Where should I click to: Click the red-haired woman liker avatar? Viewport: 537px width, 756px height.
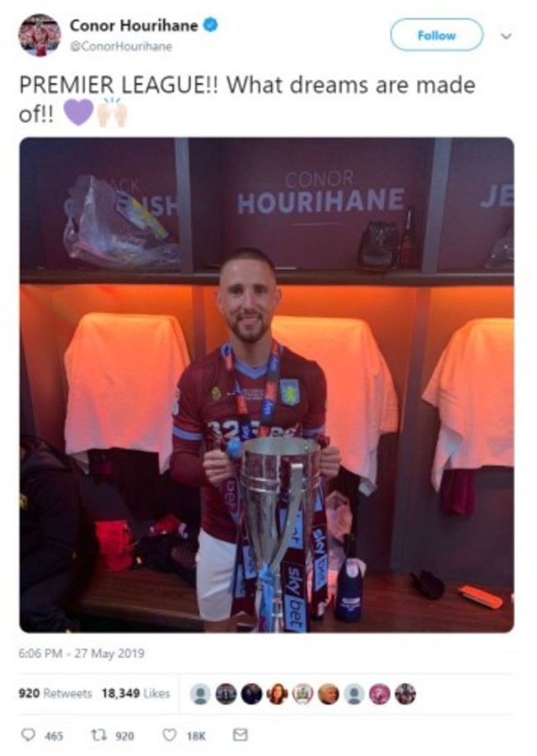pos(277,694)
